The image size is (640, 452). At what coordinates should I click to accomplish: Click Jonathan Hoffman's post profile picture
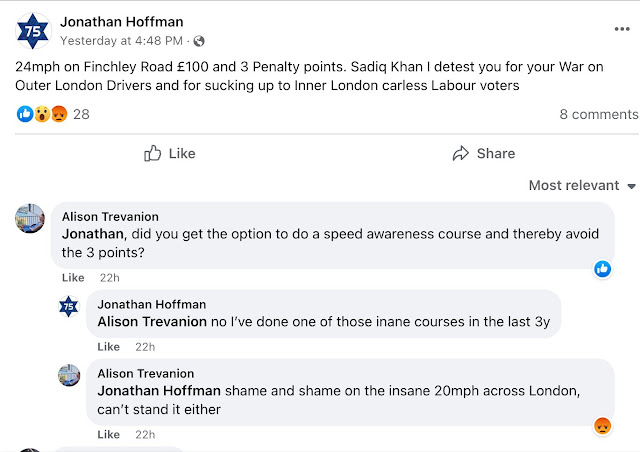tap(32, 31)
